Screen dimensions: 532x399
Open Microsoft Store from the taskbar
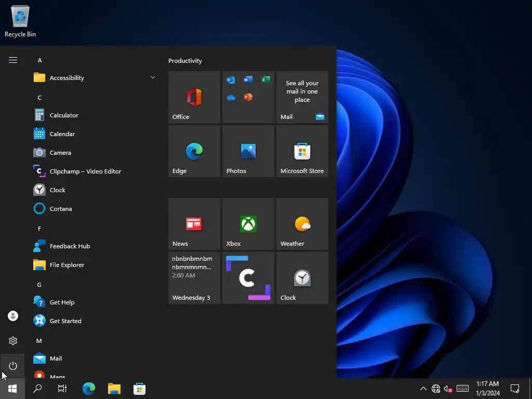[x=139, y=389]
